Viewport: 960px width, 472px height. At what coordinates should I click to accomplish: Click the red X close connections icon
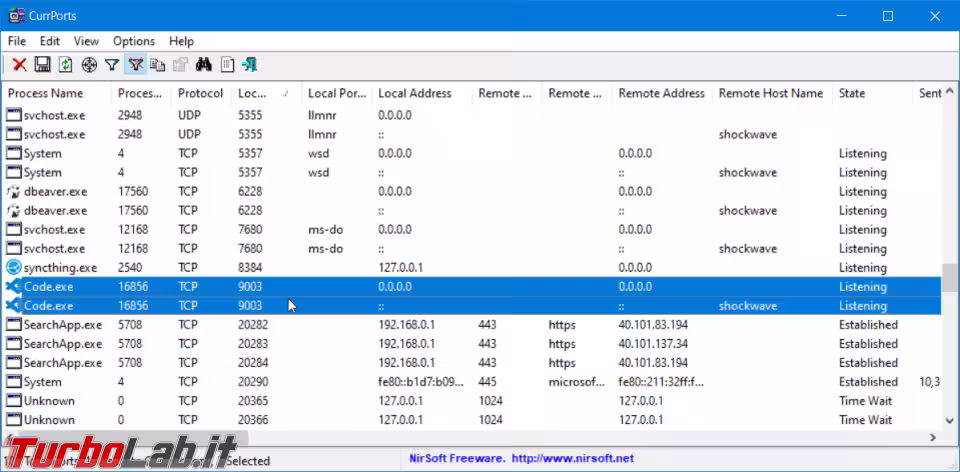20,64
